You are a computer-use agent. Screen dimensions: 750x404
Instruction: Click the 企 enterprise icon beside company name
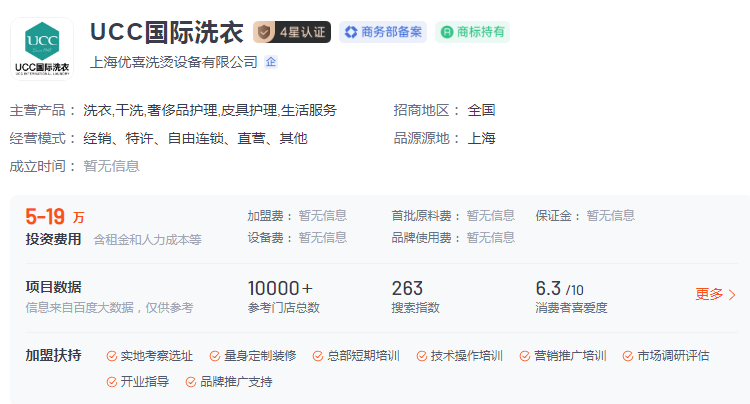click(x=271, y=62)
